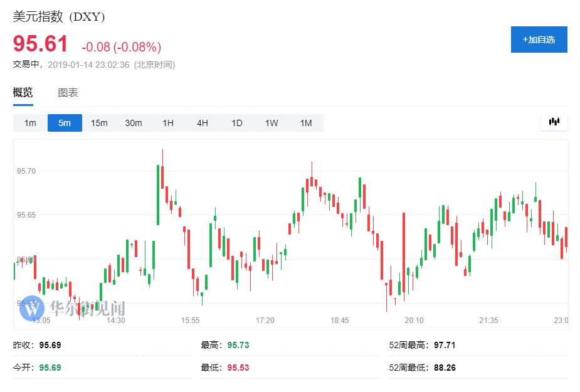Set chart to 1M monthly interval
Screen dimensions: 580x392
coord(306,123)
